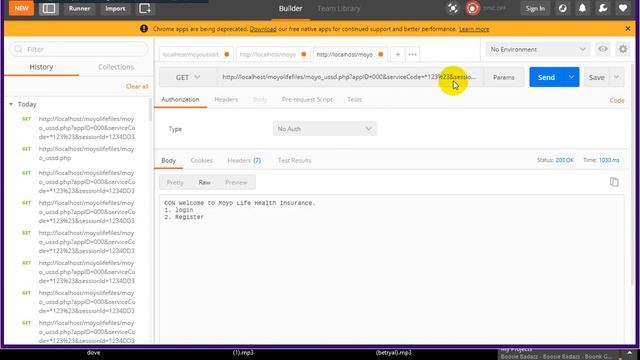Open the No Environment dropdown
Viewport: 640px width, 360px height.
point(538,49)
